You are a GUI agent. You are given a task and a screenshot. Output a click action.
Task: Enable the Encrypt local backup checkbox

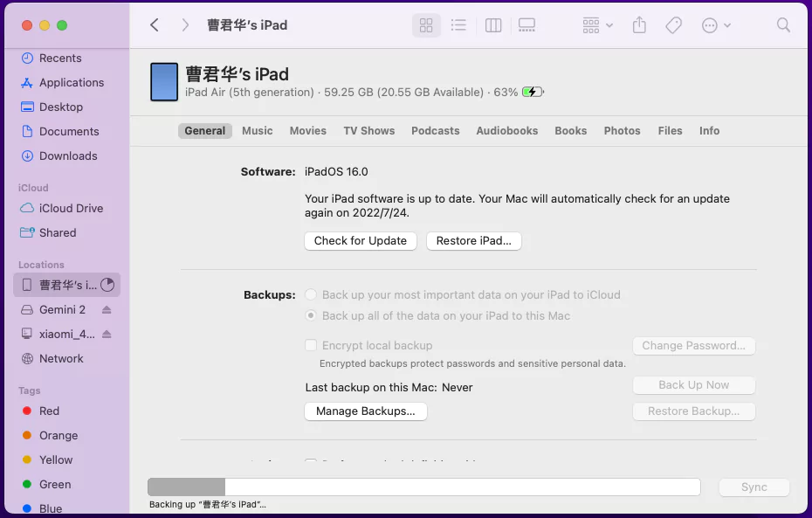[311, 345]
